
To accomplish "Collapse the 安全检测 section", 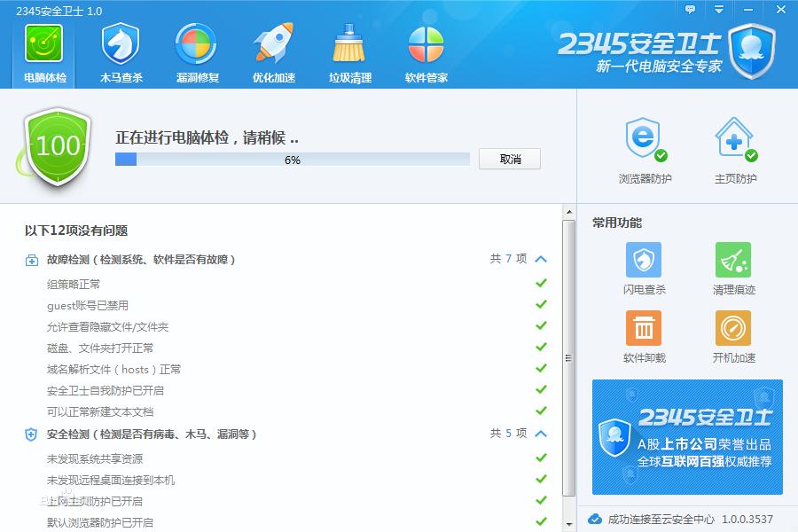I will click(541, 434).
